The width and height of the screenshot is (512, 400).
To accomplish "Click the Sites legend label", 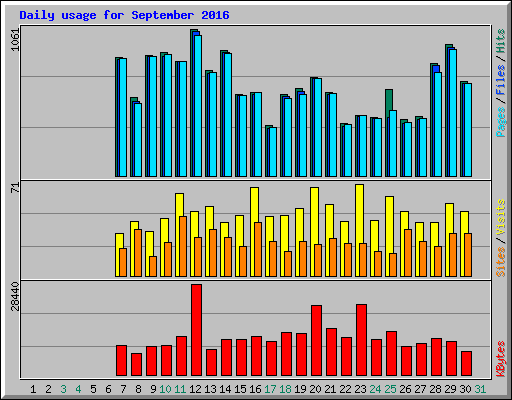I will coord(501,262).
